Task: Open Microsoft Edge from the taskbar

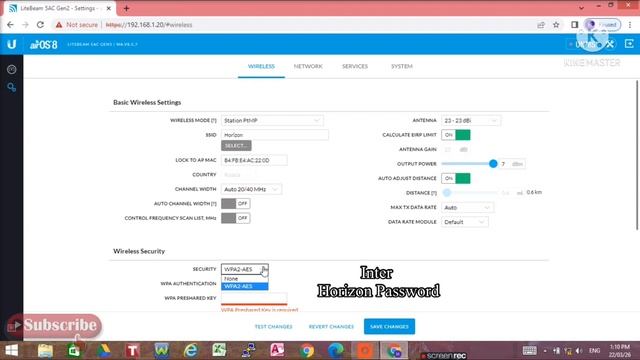Action: coord(336,351)
